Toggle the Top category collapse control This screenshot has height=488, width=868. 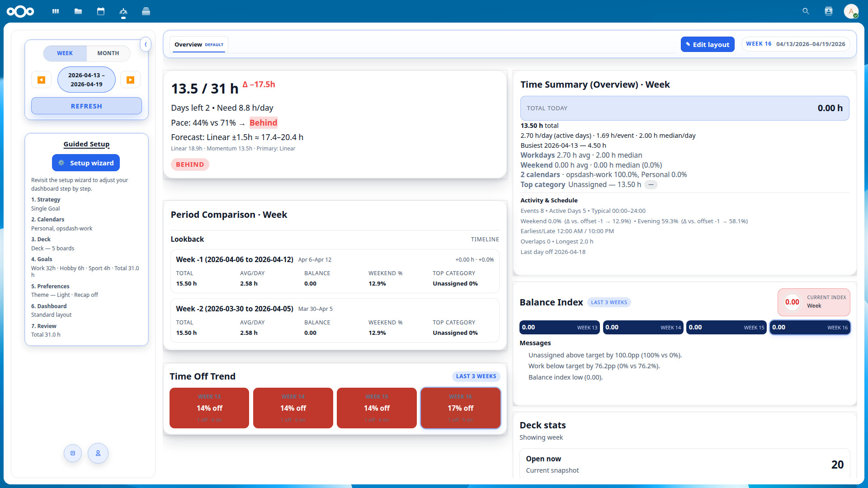(651, 184)
